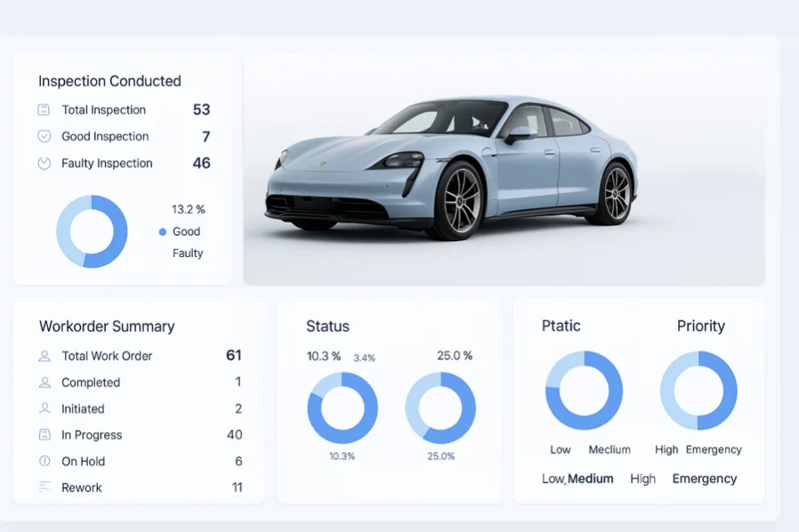This screenshot has height=532, width=799.
Task: Open the car image thumbnail
Action: coord(504,169)
